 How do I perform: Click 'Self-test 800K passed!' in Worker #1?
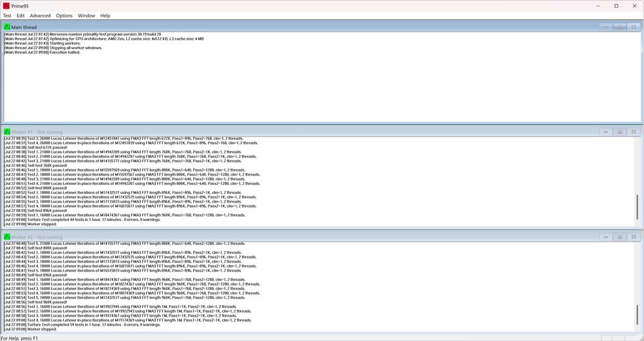click(35, 188)
